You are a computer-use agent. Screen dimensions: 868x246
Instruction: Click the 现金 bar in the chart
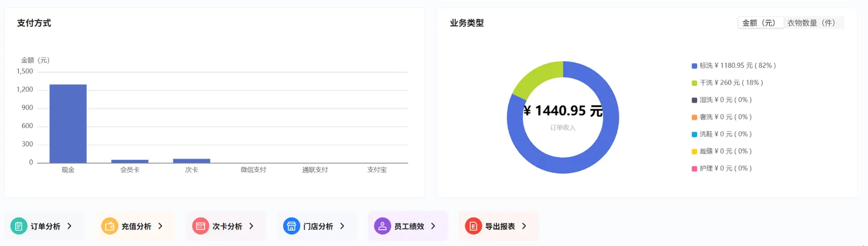(68, 124)
